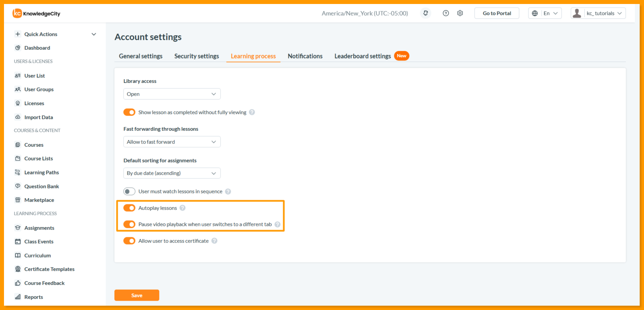Screen dimensions: 644x310
Task: Go to Course Feedback in sidebar
Action: click(x=44, y=283)
